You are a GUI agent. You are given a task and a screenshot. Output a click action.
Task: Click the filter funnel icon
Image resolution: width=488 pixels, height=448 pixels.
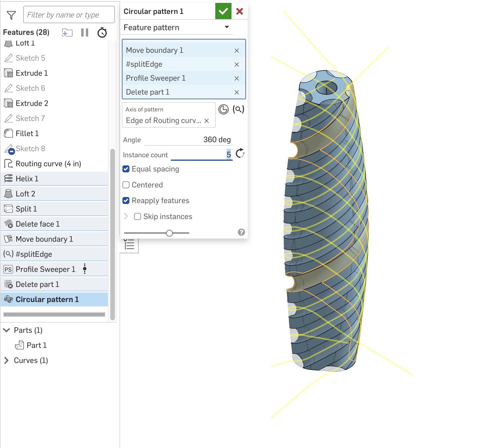pos(11,15)
